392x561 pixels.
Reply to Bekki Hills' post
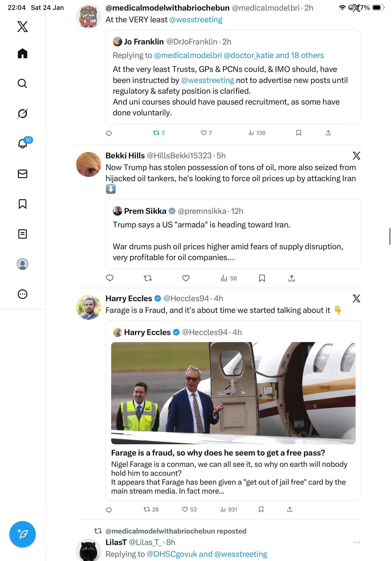pyautogui.click(x=110, y=278)
